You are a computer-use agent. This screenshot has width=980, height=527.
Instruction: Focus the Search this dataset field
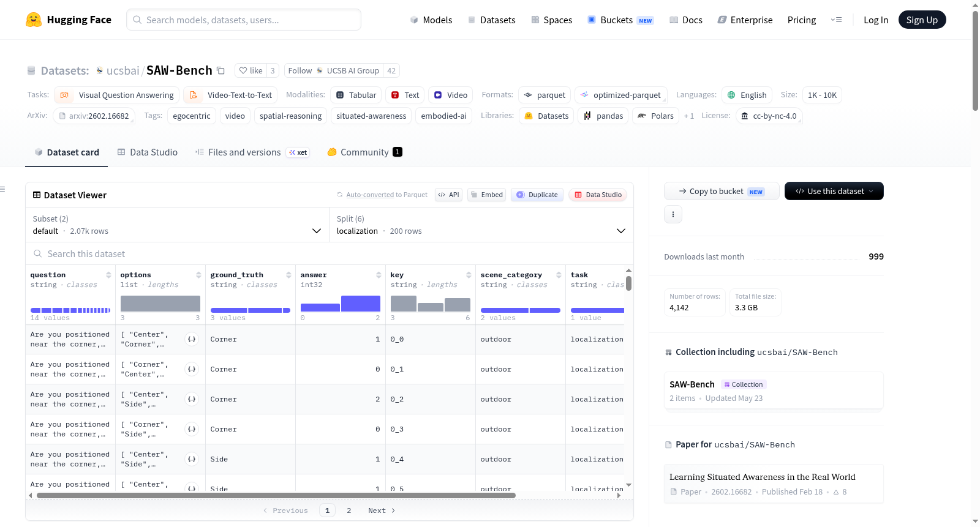(x=330, y=254)
